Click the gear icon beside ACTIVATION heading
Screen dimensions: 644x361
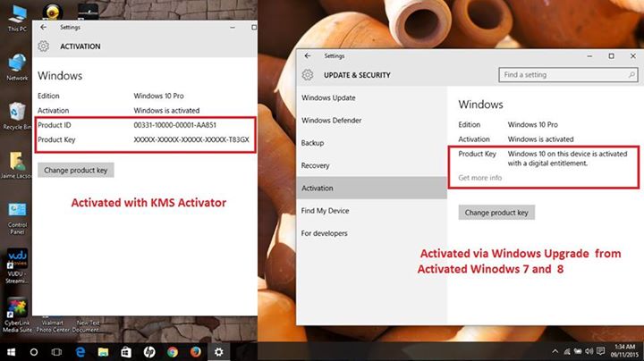pos(43,46)
